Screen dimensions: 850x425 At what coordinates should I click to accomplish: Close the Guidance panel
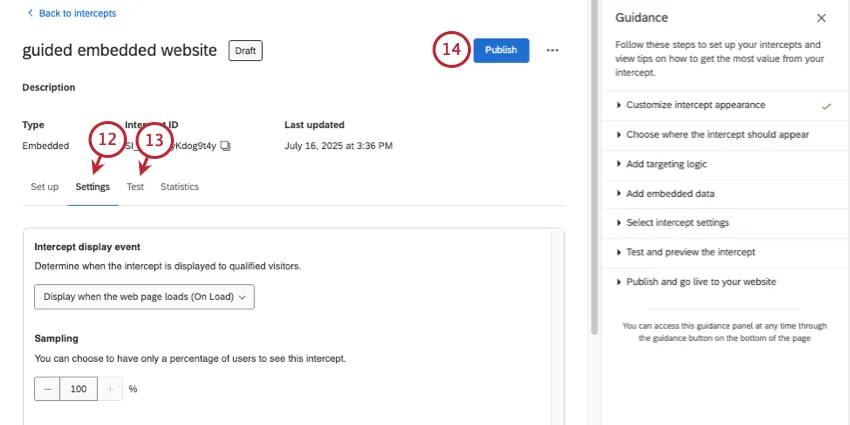click(x=821, y=18)
